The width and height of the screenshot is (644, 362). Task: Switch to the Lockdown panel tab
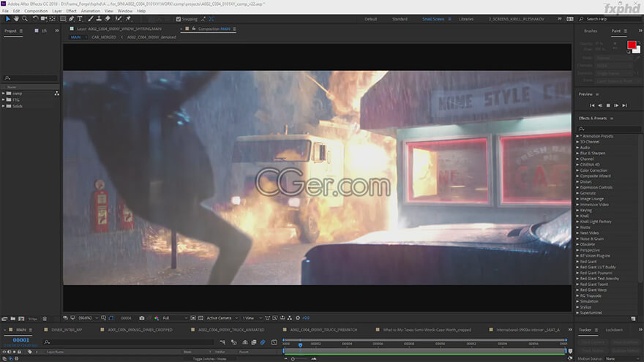[614, 330]
